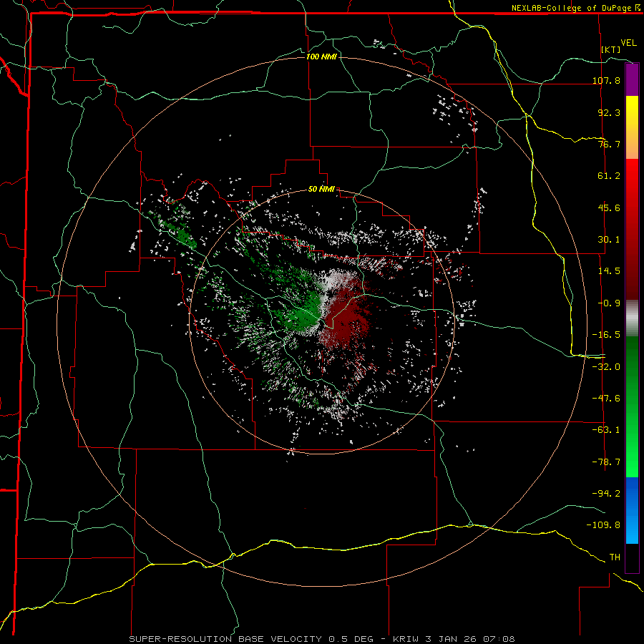This screenshot has height=644, width=644.
Task: Select the 92.3 legend value
Action: click(x=609, y=112)
